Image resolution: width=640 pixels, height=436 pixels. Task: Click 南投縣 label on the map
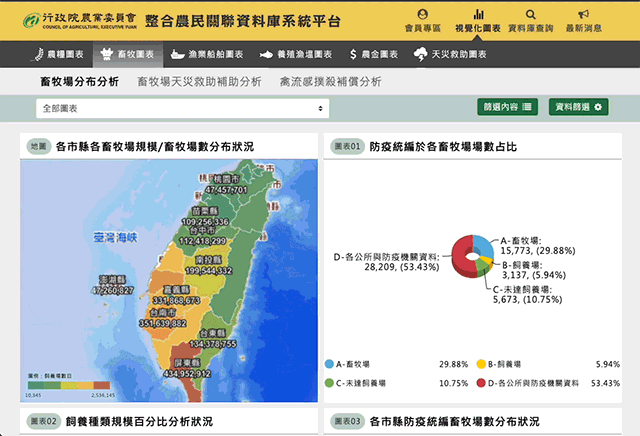(x=208, y=260)
